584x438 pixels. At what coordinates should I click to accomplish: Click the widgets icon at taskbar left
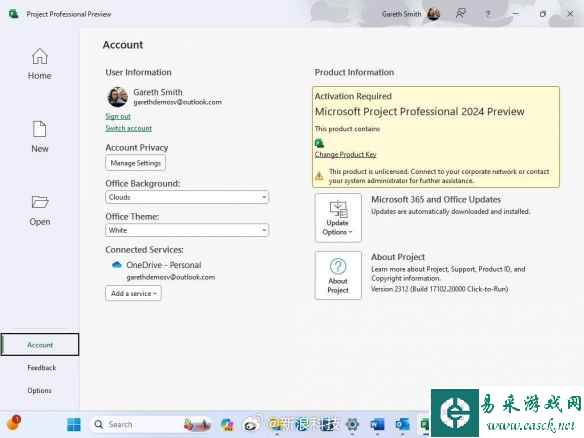point(13,423)
